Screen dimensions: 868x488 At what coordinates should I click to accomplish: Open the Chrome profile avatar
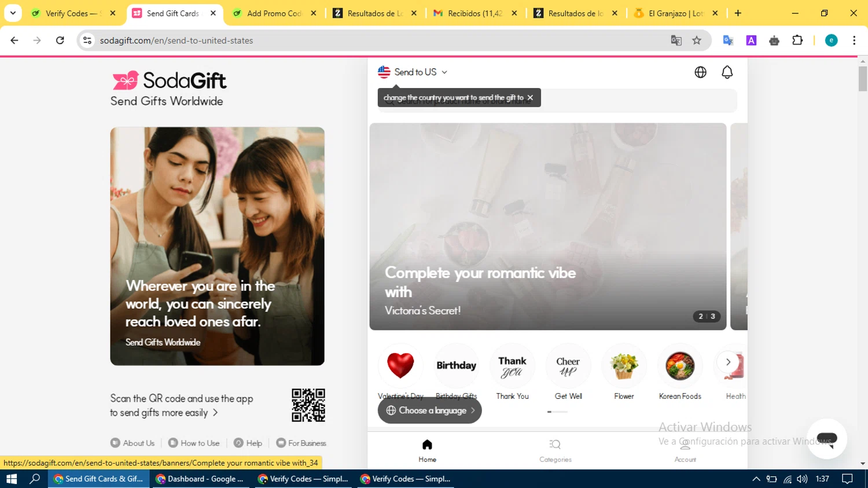pos(831,41)
